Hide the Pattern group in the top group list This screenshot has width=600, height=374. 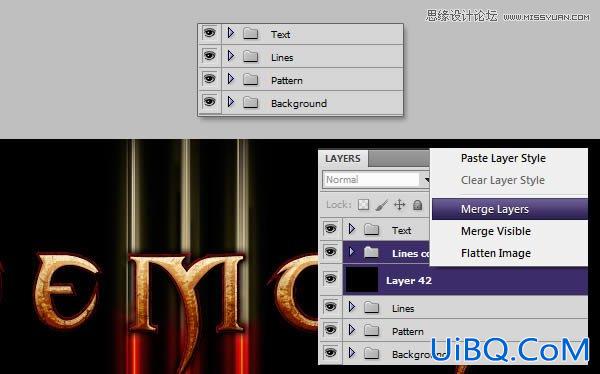click(x=209, y=79)
